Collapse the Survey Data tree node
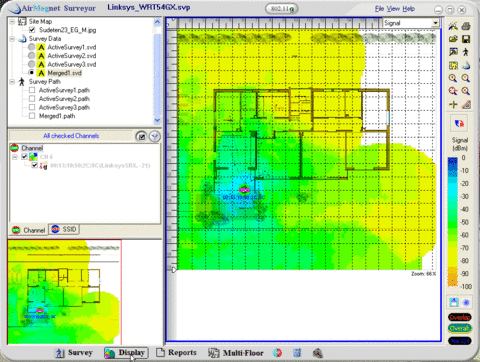The height and width of the screenshot is (362, 480). tap(12, 39)
